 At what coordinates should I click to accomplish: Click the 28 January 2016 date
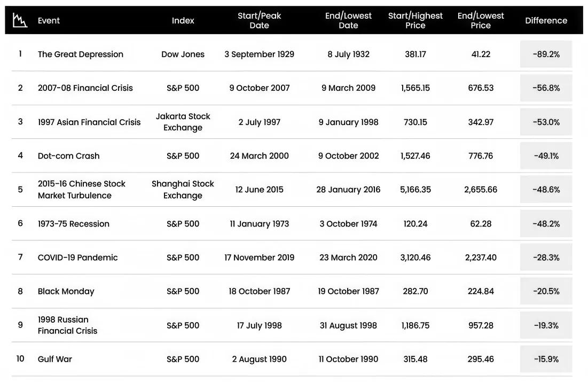[x=348, y=190]
